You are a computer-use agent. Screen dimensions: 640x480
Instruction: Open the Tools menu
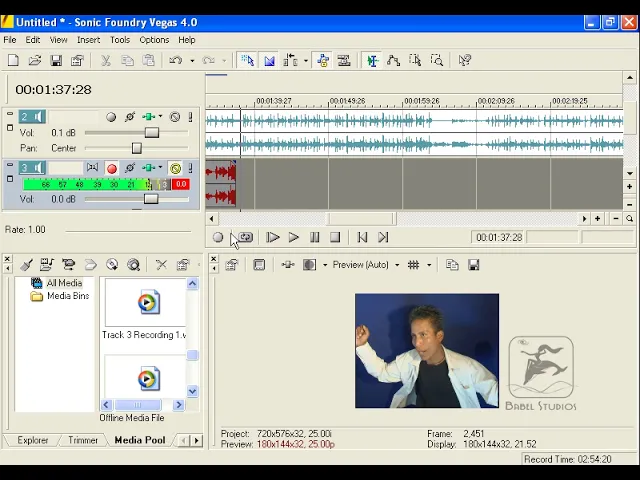coord(120,40)
